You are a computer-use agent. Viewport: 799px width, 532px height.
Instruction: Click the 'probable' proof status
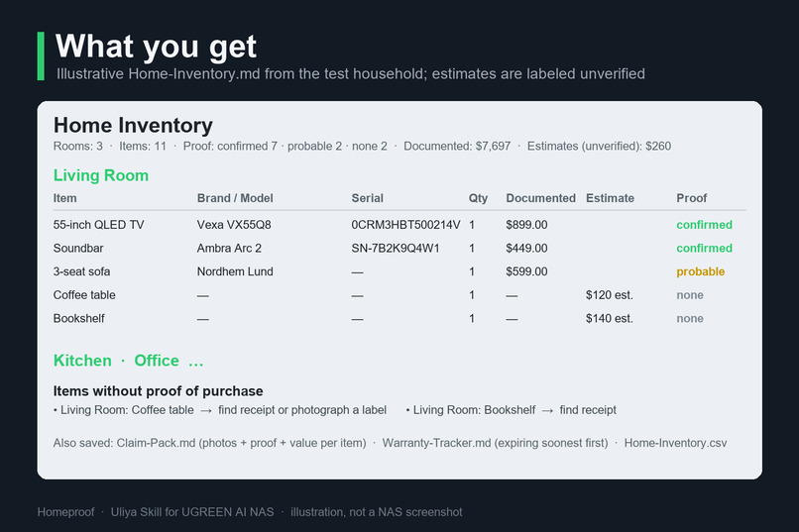point(701,271)
